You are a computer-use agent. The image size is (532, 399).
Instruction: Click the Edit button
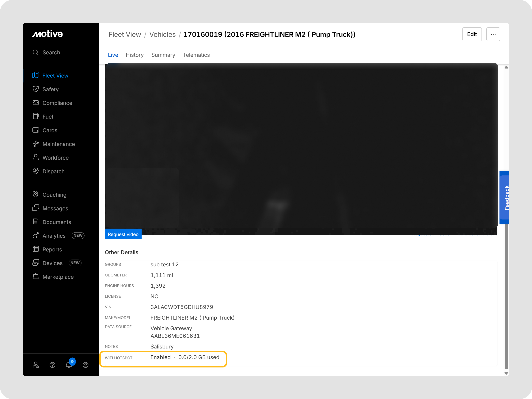point(472,34)
